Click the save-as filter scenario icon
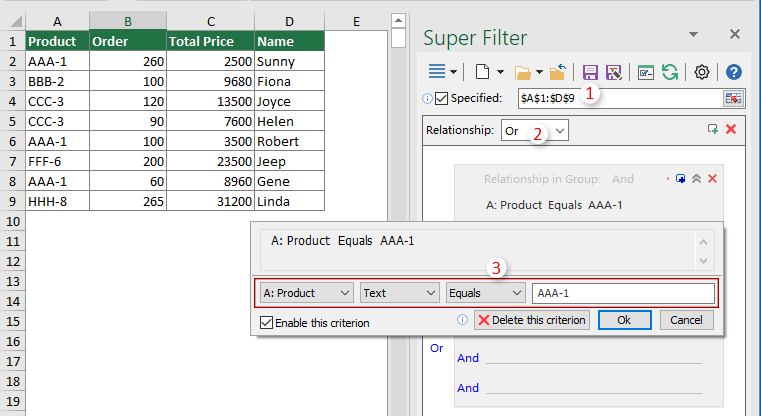Screen dimensions: 761x416 (614, 72)
